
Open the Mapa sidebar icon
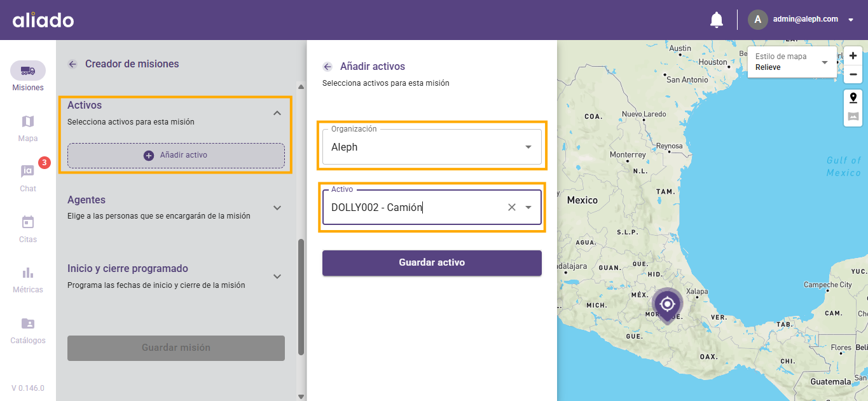28,121
